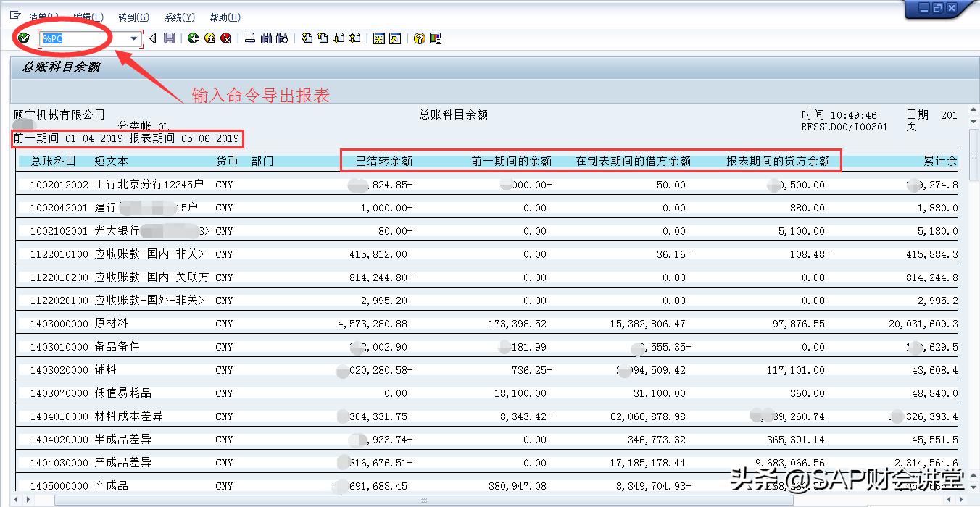Click the scroll-to-first-page icon
The width and height of the screenshot is (980, 507).
[307, 38]
